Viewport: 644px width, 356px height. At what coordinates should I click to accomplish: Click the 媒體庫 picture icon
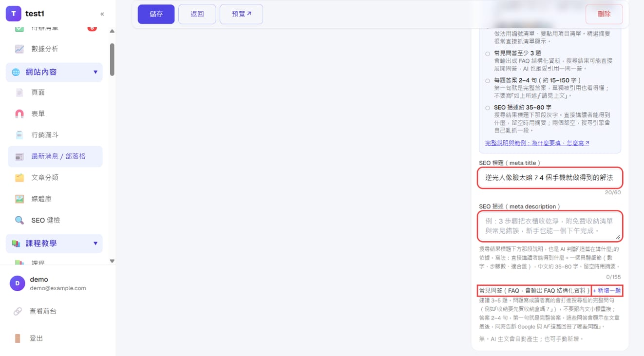coord(19,199)
